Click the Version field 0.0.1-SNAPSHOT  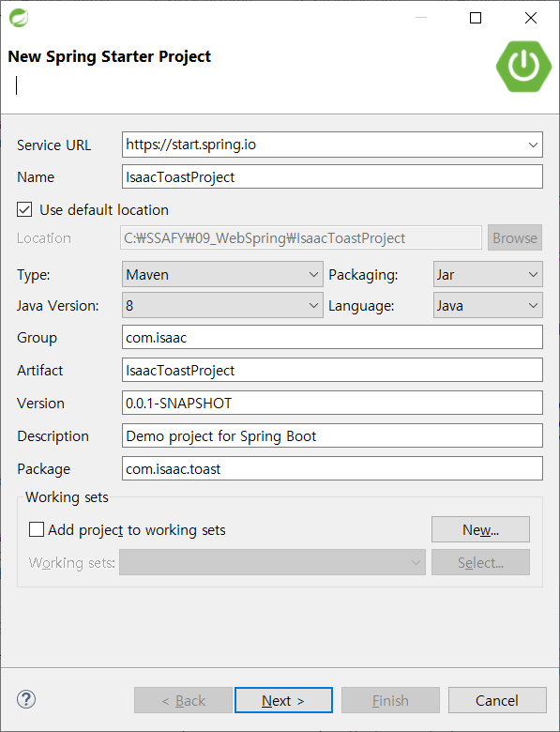332,403
